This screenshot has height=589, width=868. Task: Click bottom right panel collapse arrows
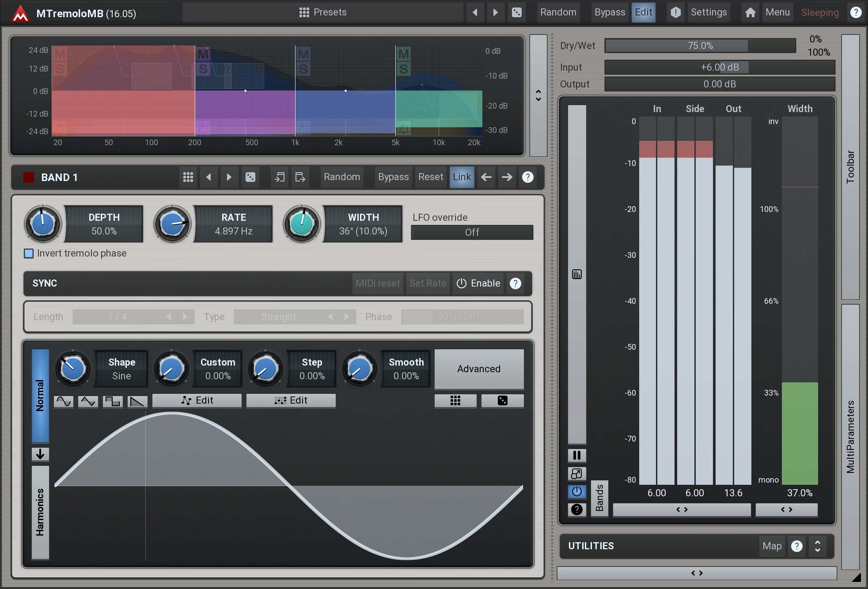pyautogui.click(x=697, y=573)
